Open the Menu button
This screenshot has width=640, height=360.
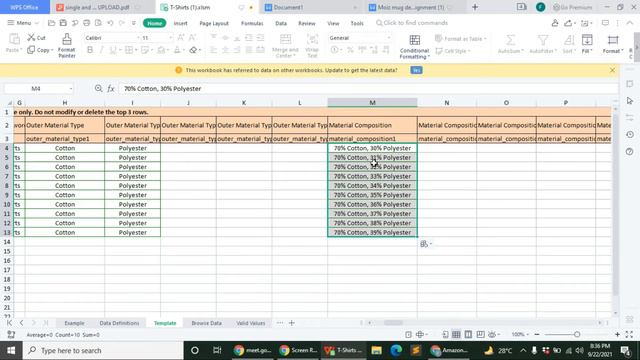pos(22,23)
